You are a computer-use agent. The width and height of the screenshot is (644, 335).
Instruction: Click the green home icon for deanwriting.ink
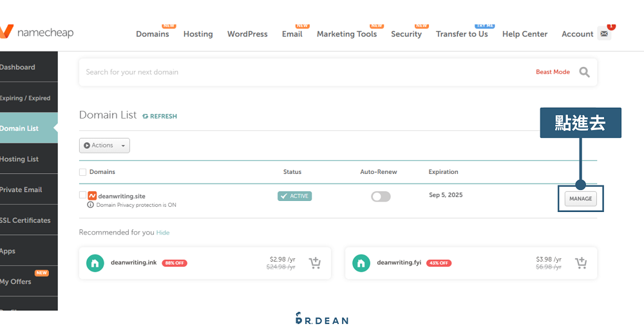tap(95, 263)
